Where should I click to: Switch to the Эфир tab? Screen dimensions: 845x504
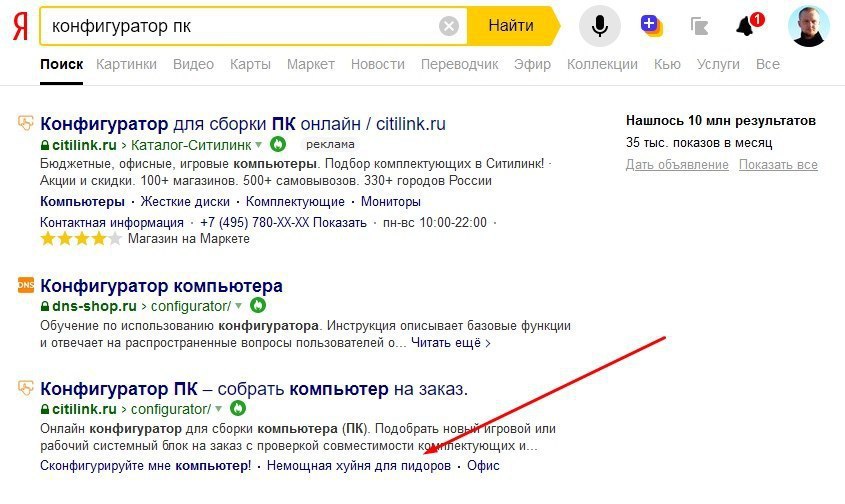click(x=532, y=64)
